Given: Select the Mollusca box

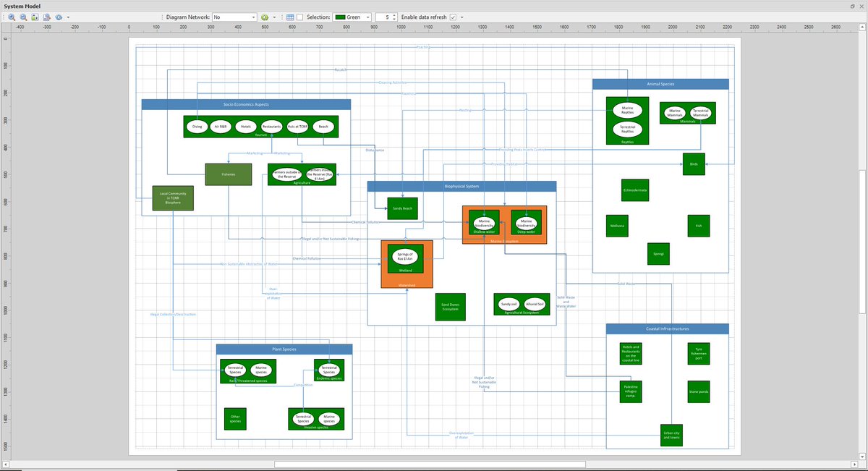Looking at the screenshot, I should click(617, 226).
